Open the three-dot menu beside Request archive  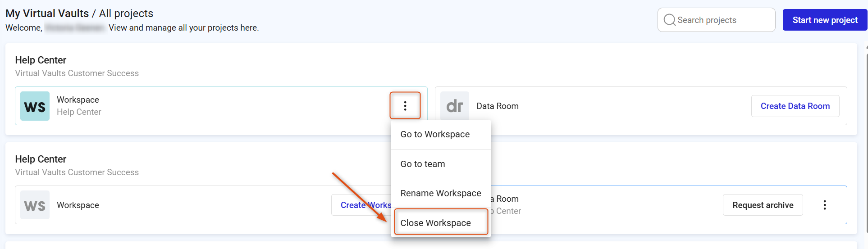[x=825, y=205]
